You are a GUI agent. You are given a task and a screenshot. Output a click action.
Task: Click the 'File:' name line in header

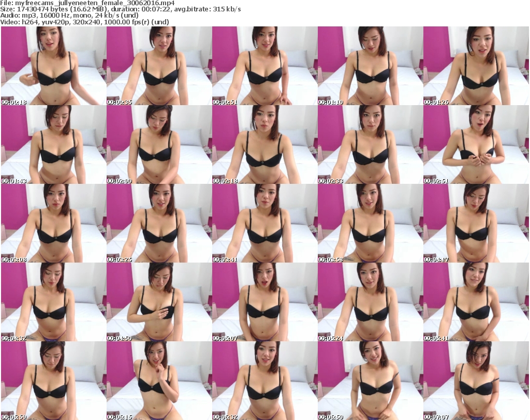(x=87, y=3)
